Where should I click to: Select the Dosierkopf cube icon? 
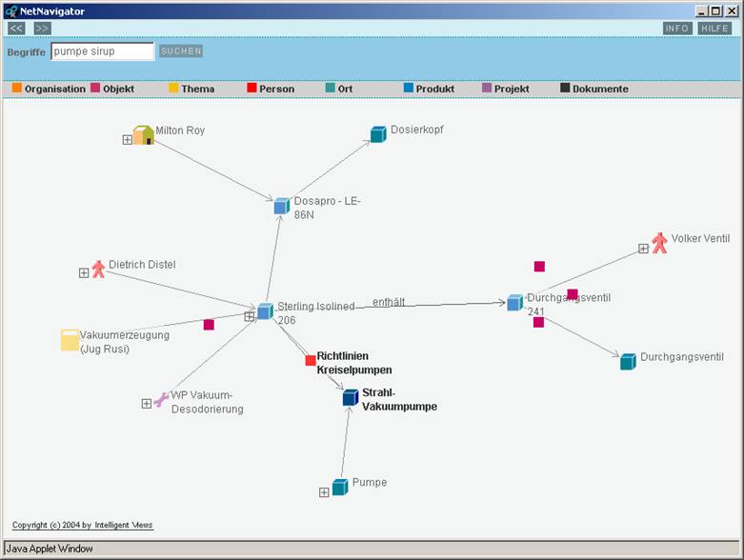click(x=378, y=134)
